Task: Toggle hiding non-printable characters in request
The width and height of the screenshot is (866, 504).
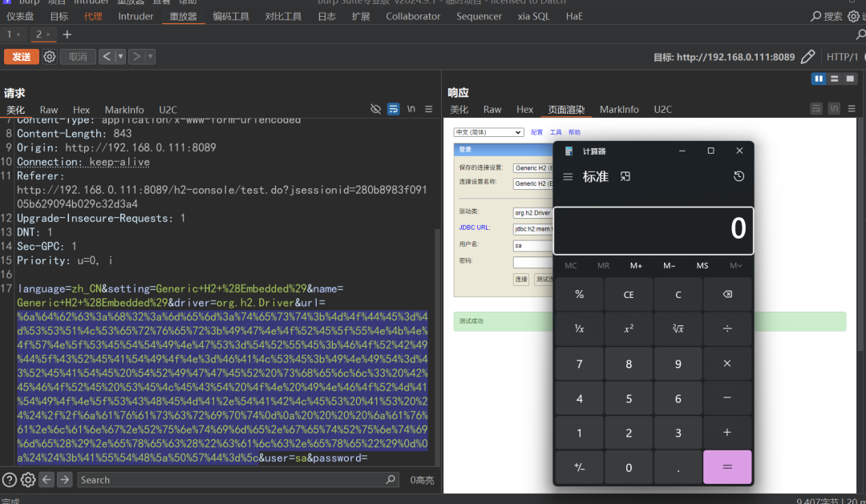Action: (375, 109)
